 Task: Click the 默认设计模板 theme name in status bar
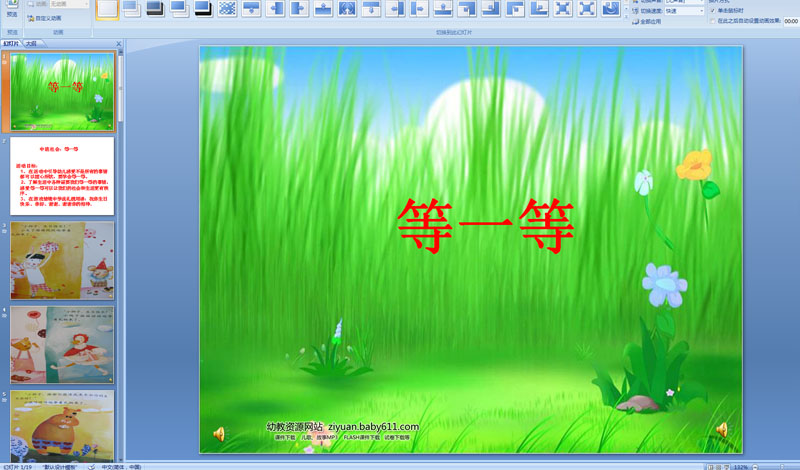[x=60, y=467]
